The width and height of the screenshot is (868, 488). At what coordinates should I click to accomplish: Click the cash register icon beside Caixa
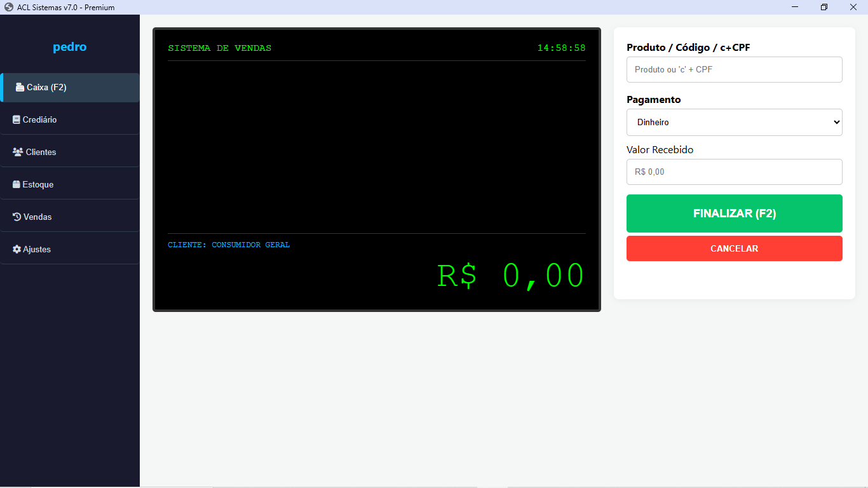point(20,88)
